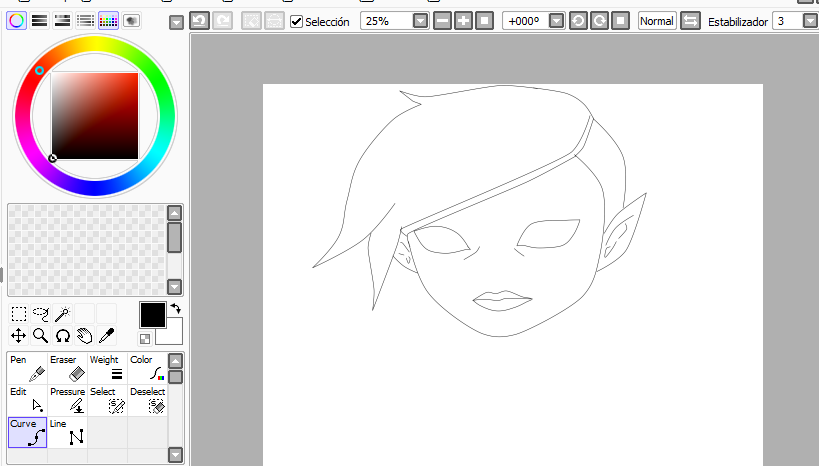Select the rectangular Selection tool

point(19,314)
